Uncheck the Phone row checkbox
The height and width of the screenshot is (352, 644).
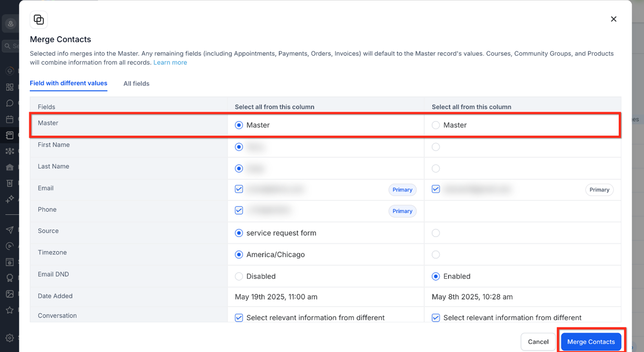point(239,210)
